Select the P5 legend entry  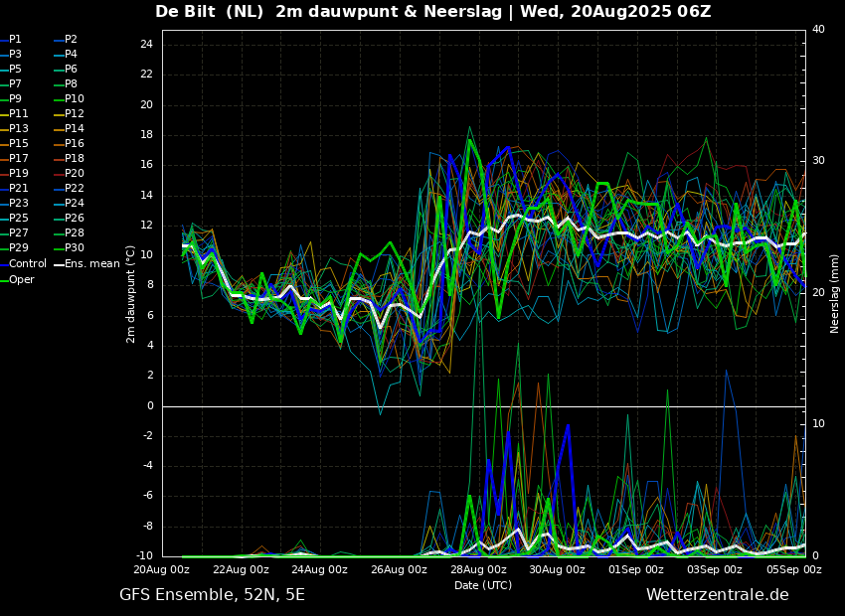coord(11,69)
